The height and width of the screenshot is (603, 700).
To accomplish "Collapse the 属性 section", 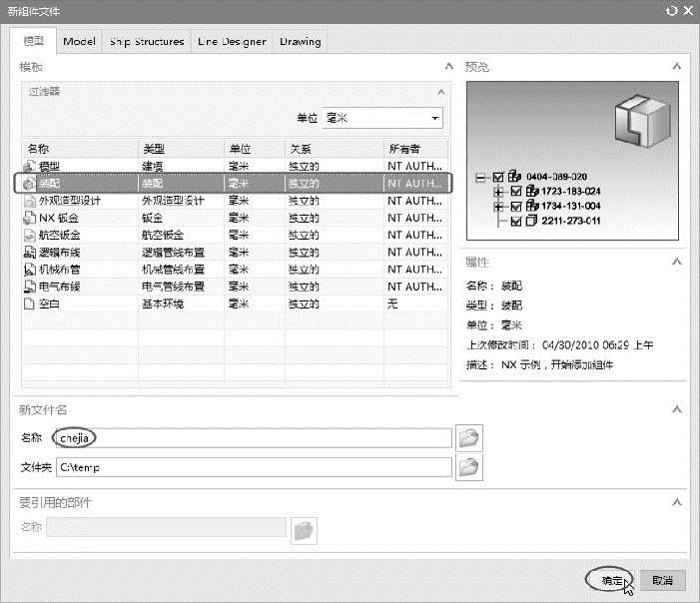I will (x=677, y=262).
